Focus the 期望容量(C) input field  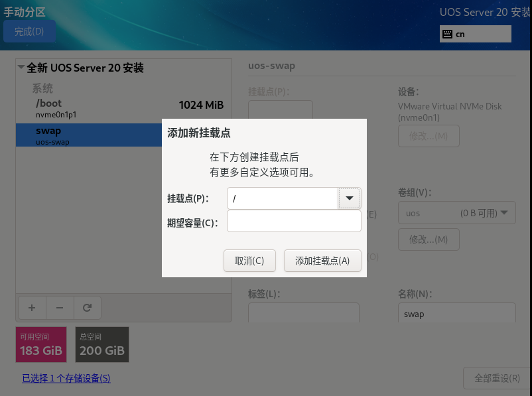[294, 221]
